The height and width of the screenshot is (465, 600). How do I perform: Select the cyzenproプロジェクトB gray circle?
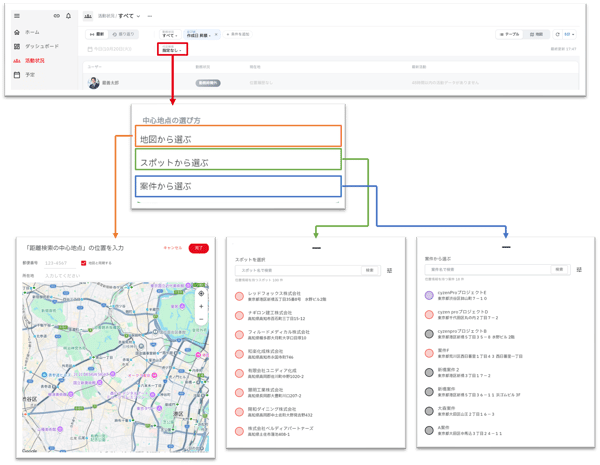429,334
